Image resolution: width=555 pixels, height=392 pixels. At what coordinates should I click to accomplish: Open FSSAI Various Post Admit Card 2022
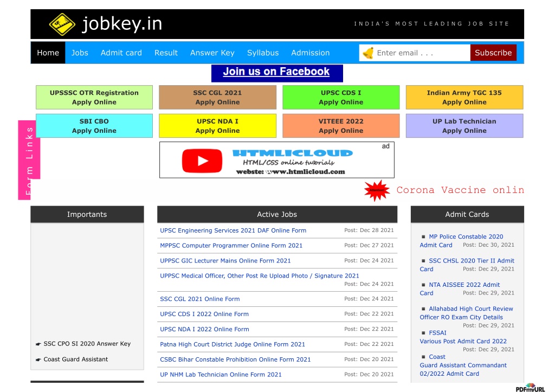[463, 337]
